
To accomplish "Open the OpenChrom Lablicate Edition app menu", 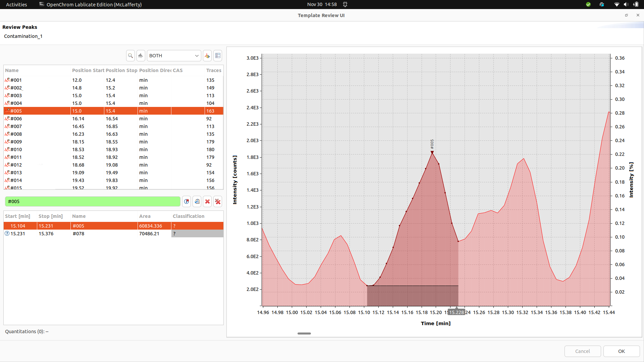I will pos(90,4).
